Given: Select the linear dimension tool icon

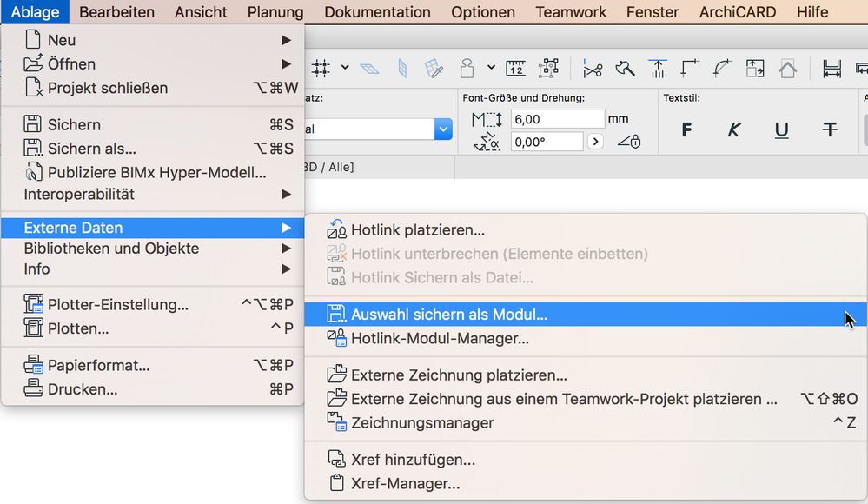Looking at the screenshot, I should [832, 68].
